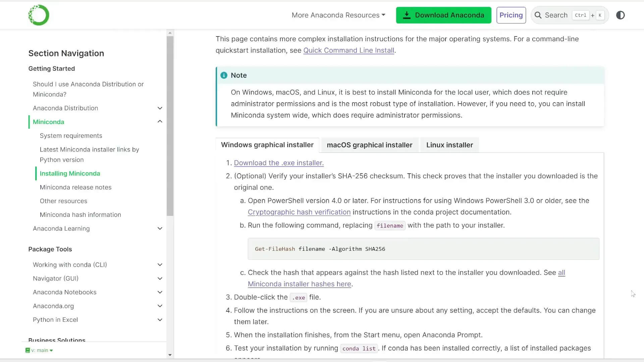
Task: Open Quick Command Line Install link
Action: pos(348,50)
